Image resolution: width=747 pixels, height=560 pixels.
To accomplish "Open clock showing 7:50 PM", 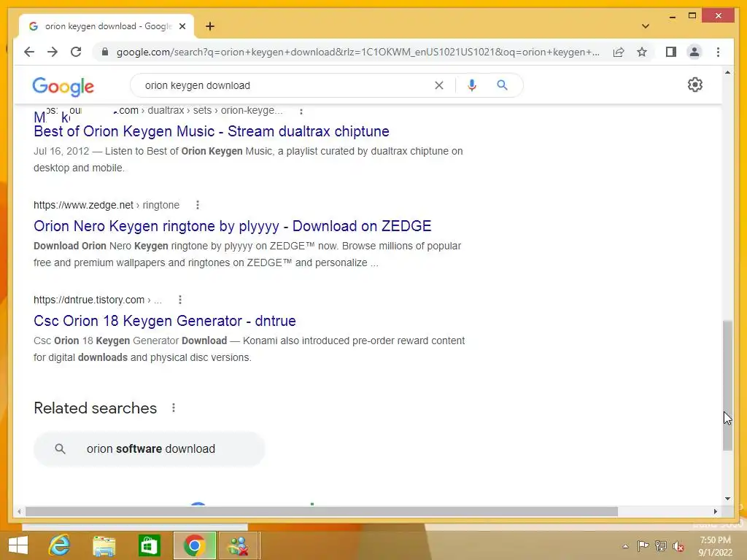I will click(716, 546).
